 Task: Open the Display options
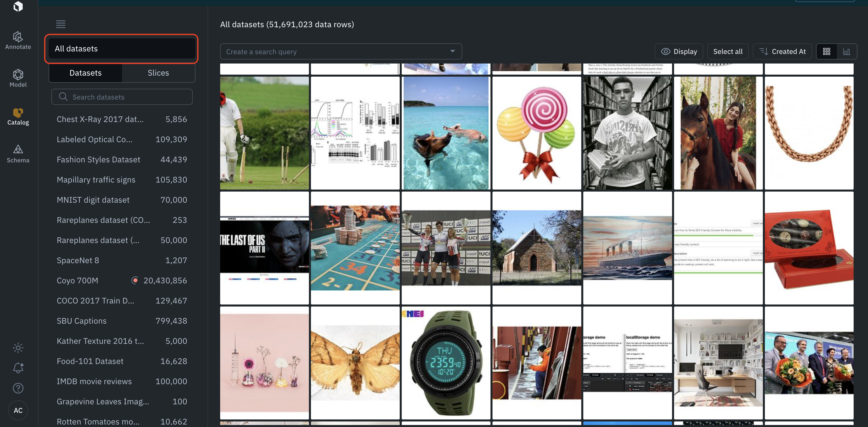tap(679, 51)
